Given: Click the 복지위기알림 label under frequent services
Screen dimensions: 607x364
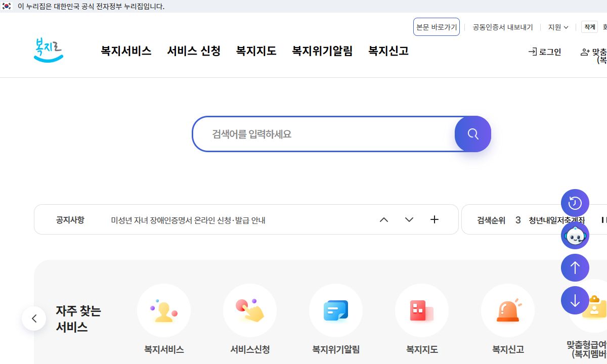Looking at the screenshot, I should (x=336, y=349).
